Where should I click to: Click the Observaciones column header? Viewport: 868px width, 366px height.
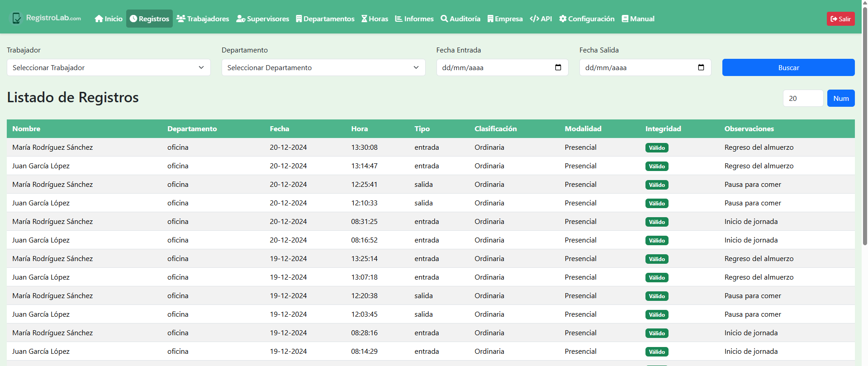[x=749, y=128]
